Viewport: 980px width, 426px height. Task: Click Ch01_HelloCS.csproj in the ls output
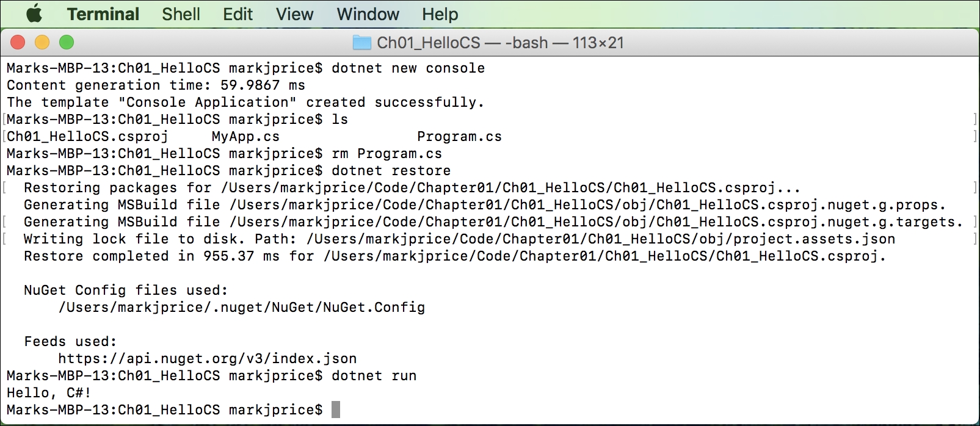[x=87, y=137]
